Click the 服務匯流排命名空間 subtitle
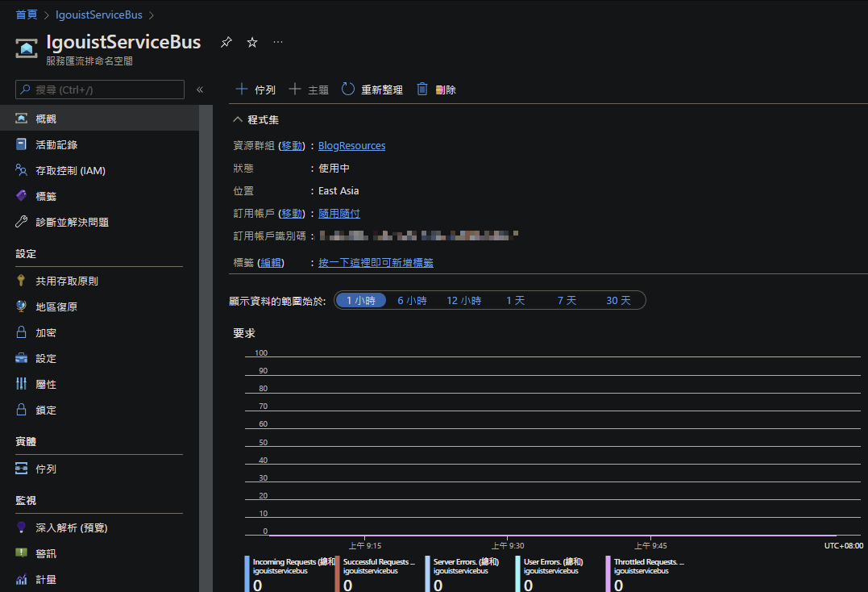The width and height of the screenshot is (868, 592). click(x=89, y=61)
